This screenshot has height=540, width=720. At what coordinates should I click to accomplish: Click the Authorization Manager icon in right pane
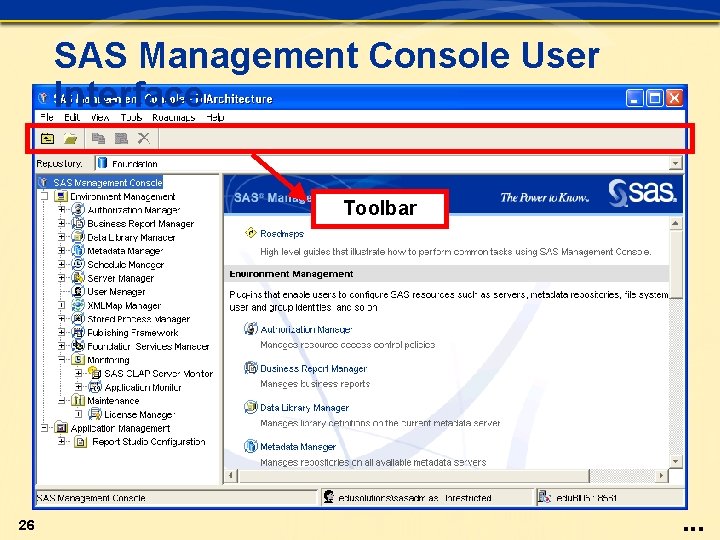pos(251,329)
